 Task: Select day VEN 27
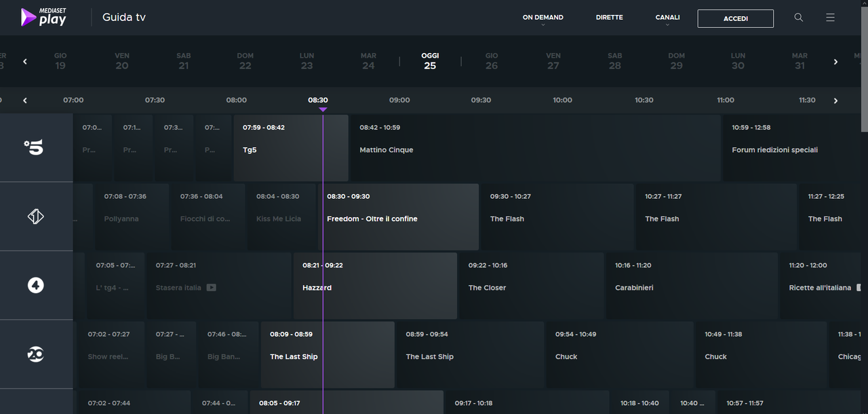553,61
